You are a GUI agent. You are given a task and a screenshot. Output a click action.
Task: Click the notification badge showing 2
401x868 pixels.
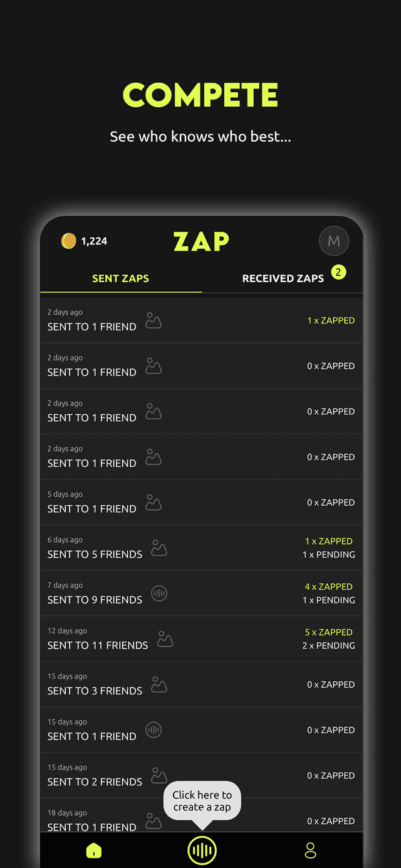(x=338, y=273)
